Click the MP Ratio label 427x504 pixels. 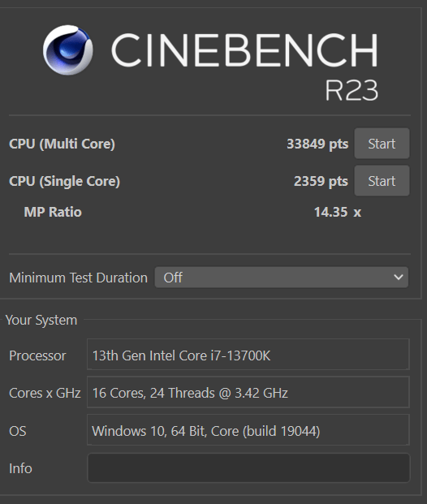tap(53, 212)
